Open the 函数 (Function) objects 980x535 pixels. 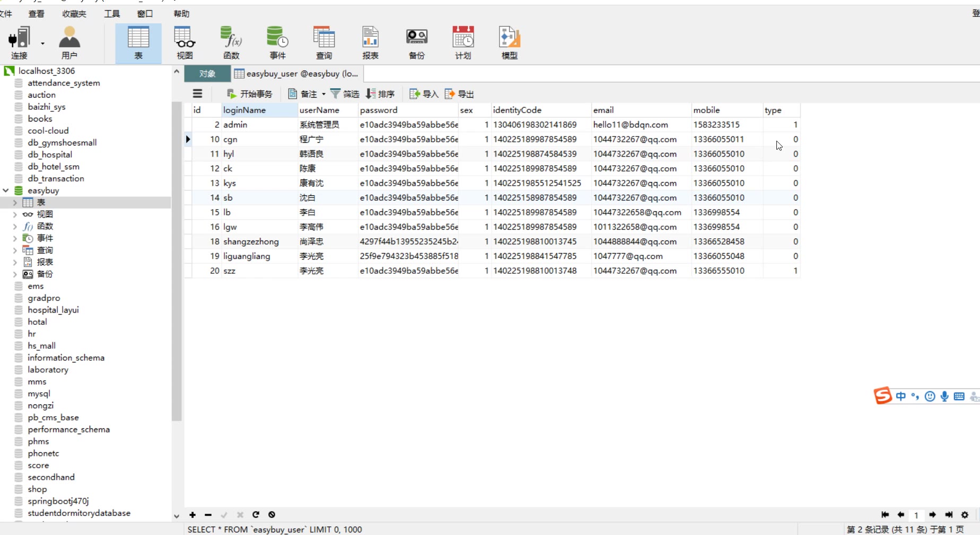(x=231, y=42)
